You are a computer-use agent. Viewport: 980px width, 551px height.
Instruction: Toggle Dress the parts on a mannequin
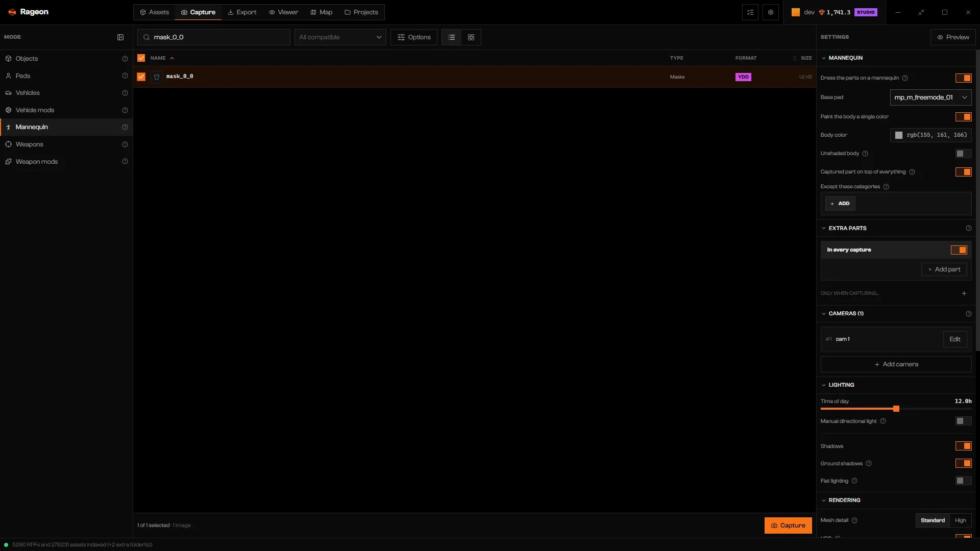(964, 78)
